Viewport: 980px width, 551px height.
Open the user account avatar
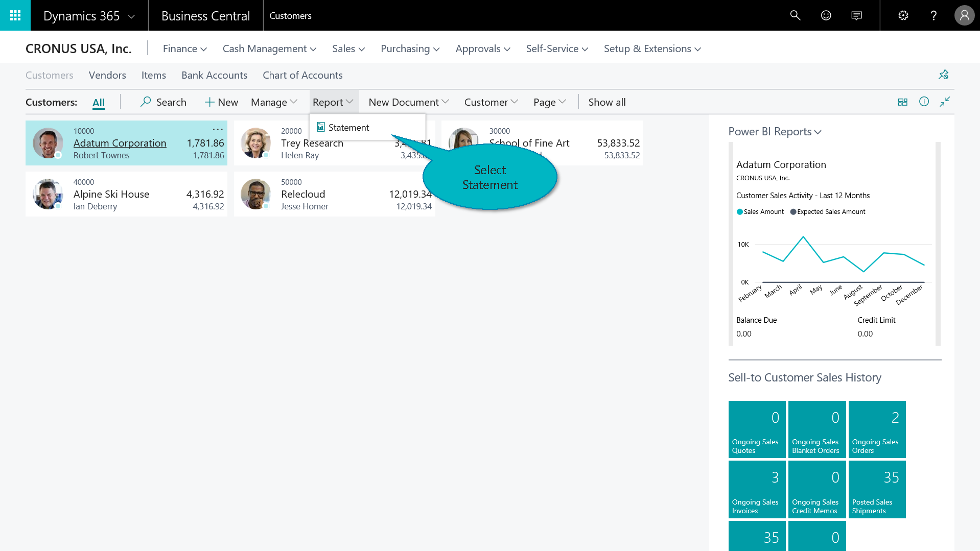[964, 15]
